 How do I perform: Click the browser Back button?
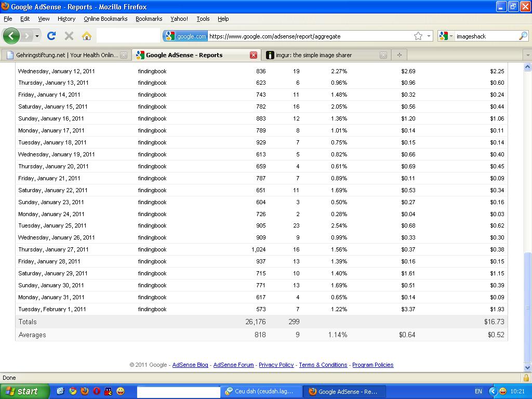[x=11, y=36]
